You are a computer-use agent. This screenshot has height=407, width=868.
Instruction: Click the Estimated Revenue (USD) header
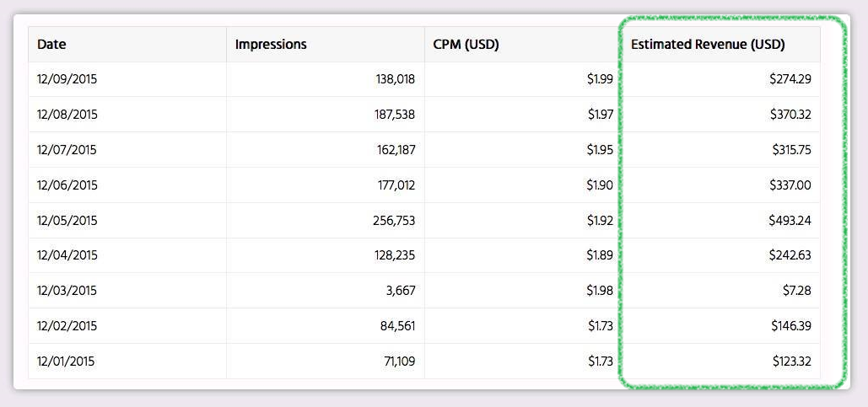pos(708,44)
